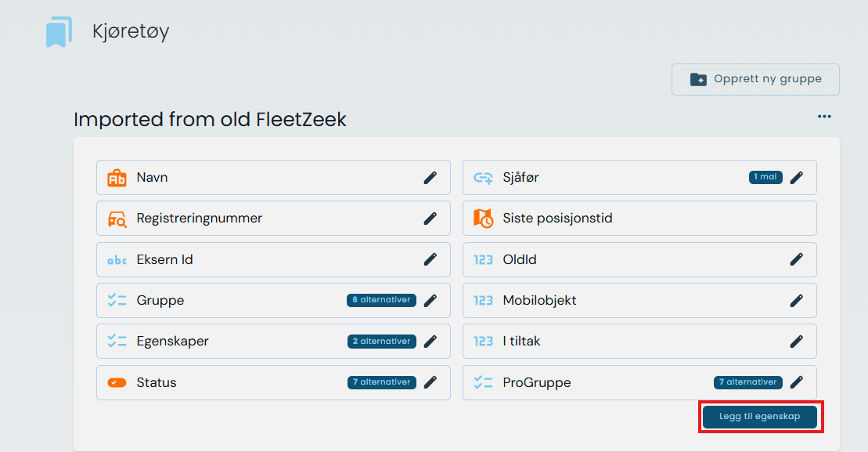Screen dimensions: 868x452
Task: Click the ProGruppe 7 alternativer badge
Action: 748,382
